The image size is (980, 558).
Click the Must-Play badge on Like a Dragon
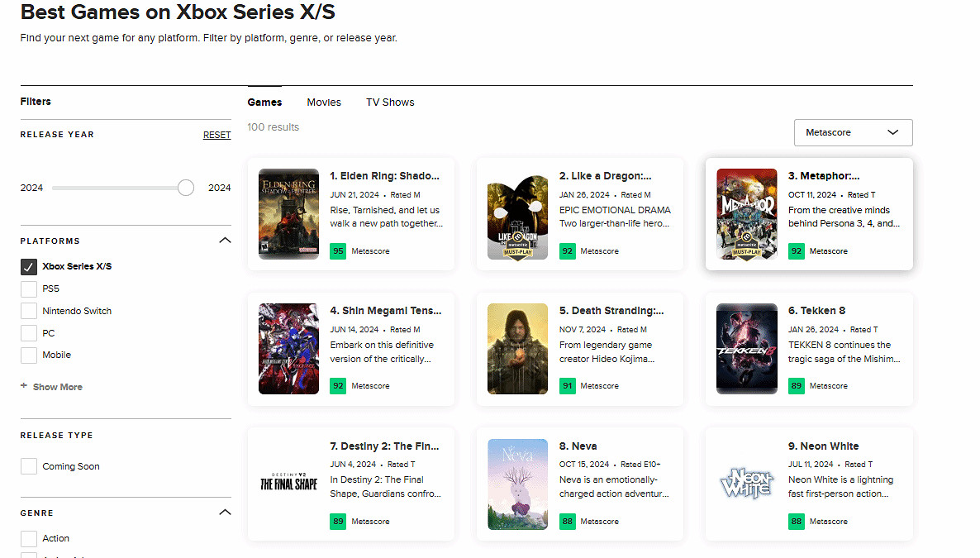(x=517, y=244)
